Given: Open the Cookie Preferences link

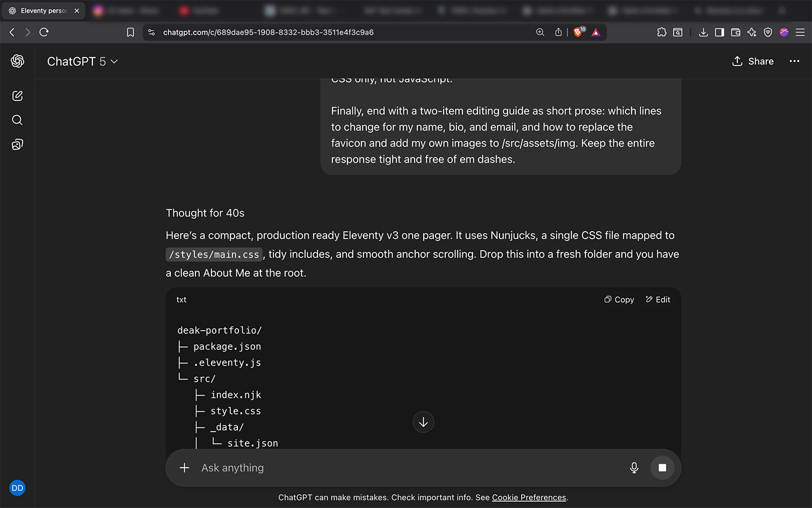Looking at the screenshot, I should point(529,497).
